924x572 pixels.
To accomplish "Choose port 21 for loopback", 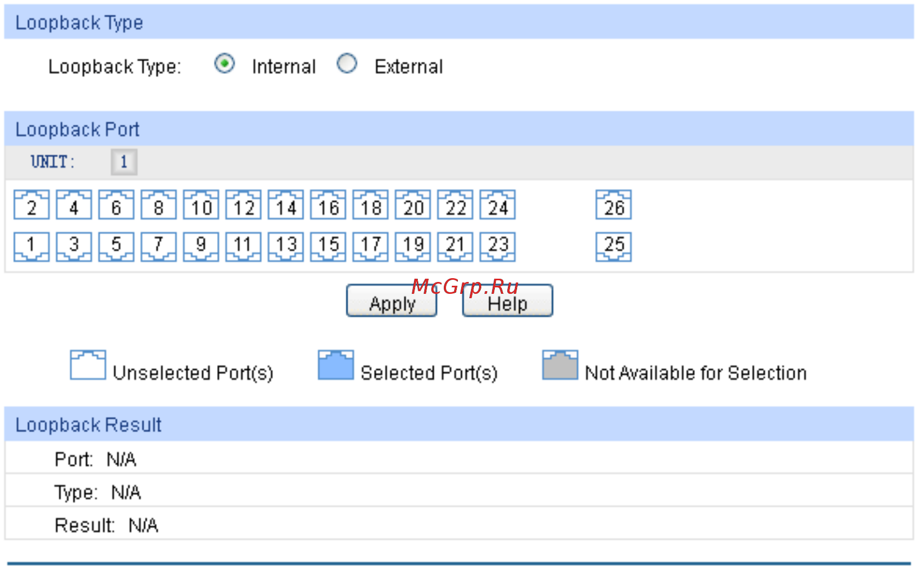I will pyautogui.click(x=455, y=247).
